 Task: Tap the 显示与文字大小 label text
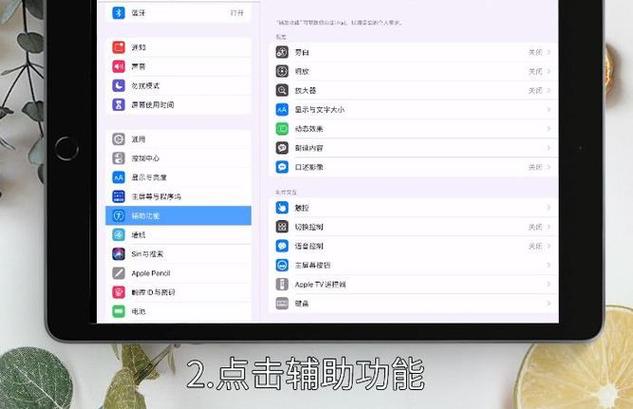tap(320, 109)
